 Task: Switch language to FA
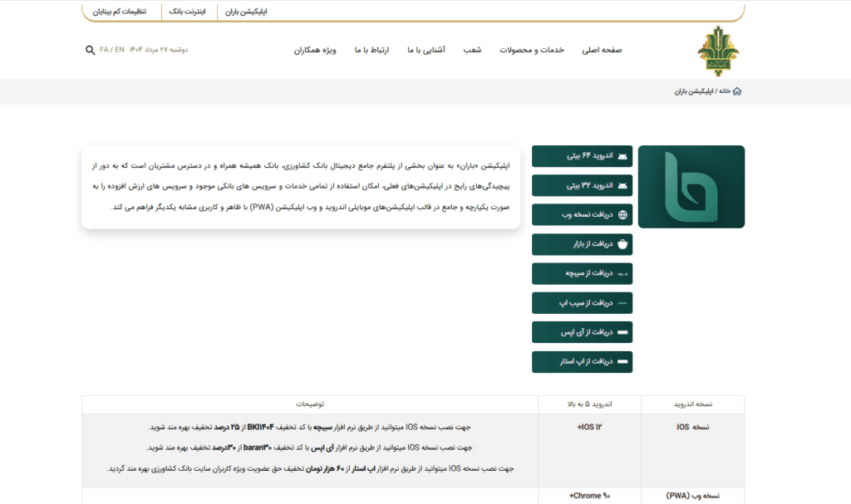(x=104, y=50)
